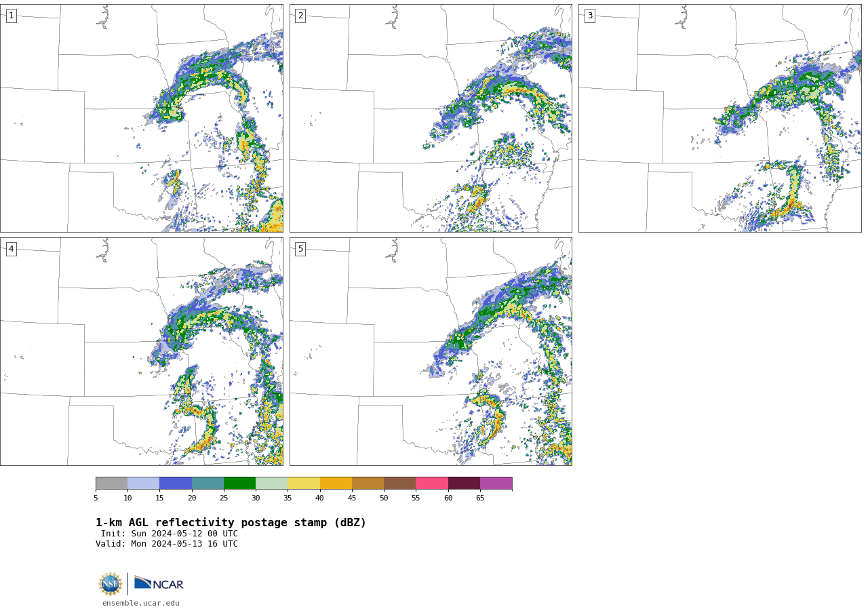Open ensemble member 3 reflectivity map

[719, 118]
